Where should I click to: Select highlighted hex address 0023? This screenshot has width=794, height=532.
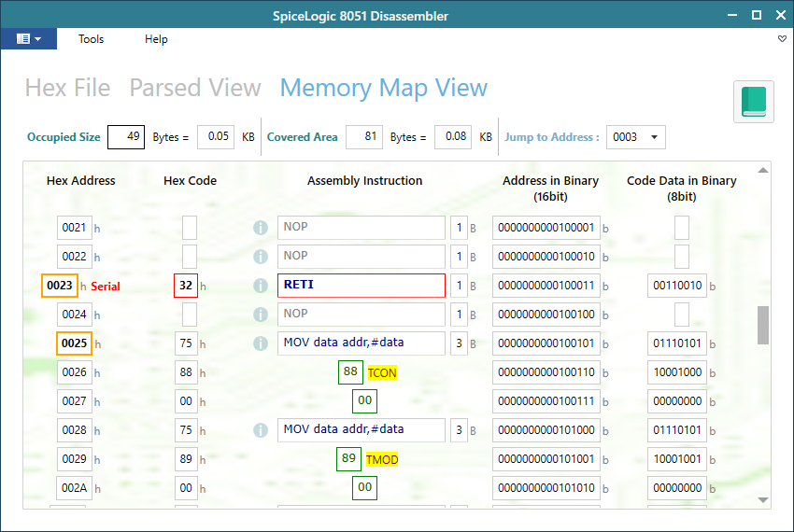pos(60,286)
